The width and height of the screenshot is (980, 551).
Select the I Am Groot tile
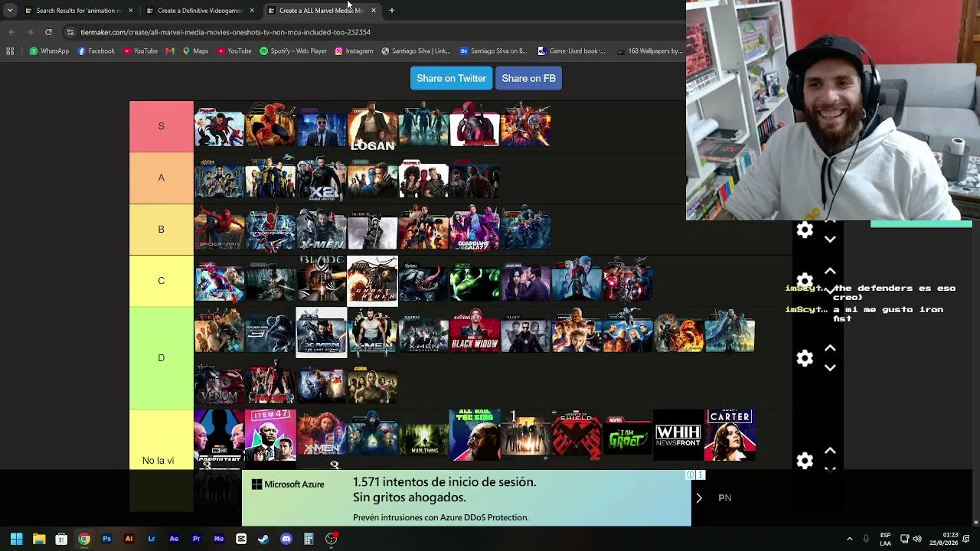pyautogui.click(x=628, y=435)
